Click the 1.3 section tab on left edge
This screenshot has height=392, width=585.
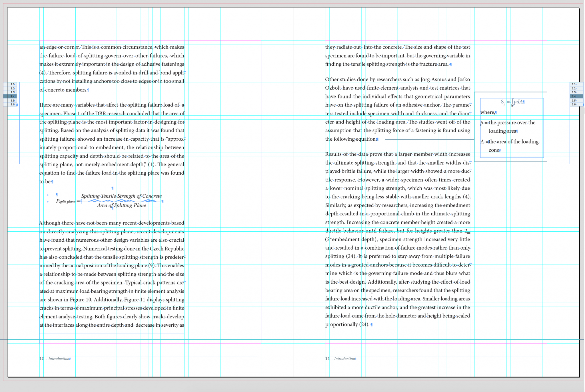point(13,92)
